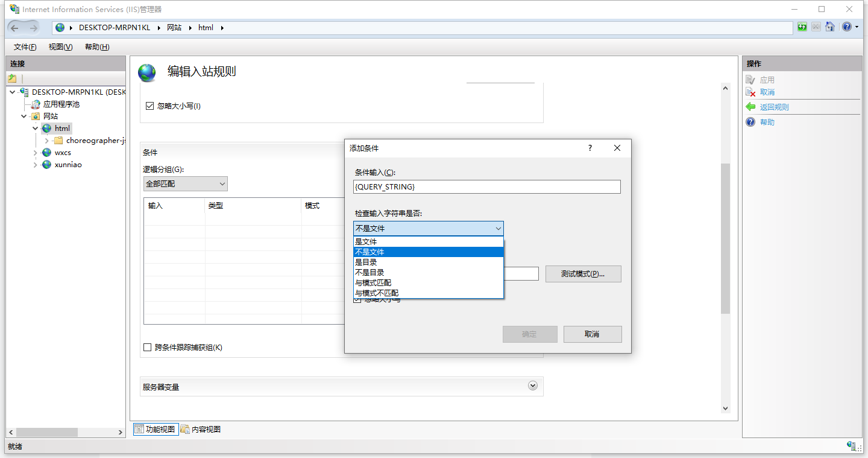Open the 逻辑分组(G) dropdown showing 全部匹配
This screenshot has height=458, width=868.
(x=223, y=183)
